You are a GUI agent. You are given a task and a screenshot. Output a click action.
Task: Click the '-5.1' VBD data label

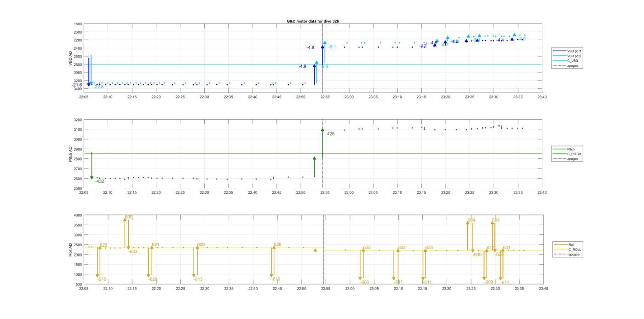tap(332, 47)
